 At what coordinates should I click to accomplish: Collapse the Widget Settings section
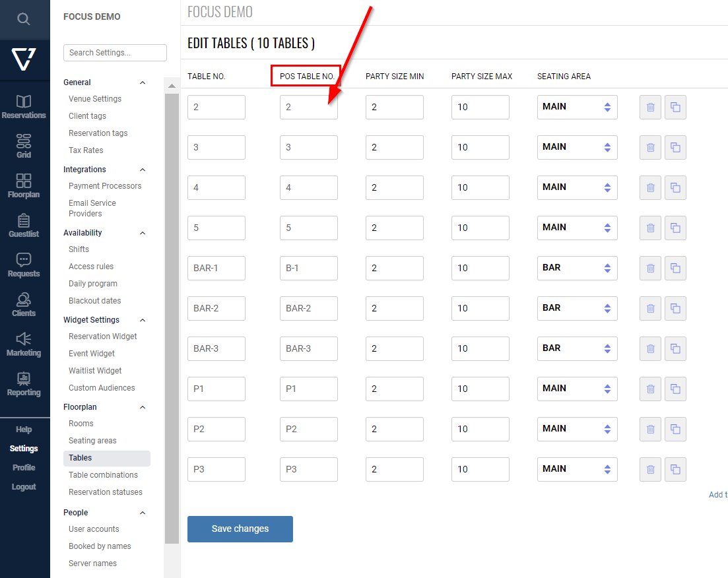143,320
